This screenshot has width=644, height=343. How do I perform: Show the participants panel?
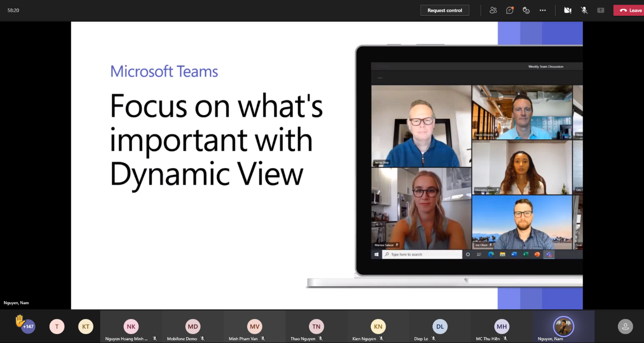(493, 10)
